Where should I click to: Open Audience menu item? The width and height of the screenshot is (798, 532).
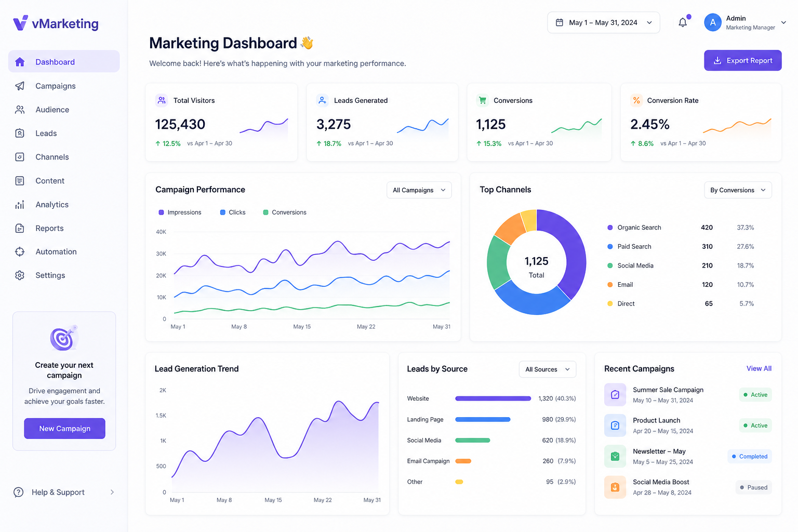pos(64,110)
